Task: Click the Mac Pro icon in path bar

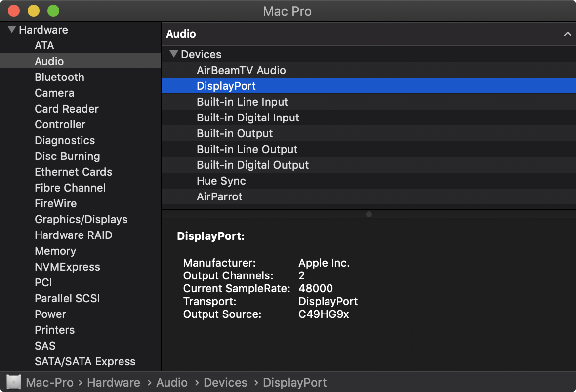Action: click(14, 383)
